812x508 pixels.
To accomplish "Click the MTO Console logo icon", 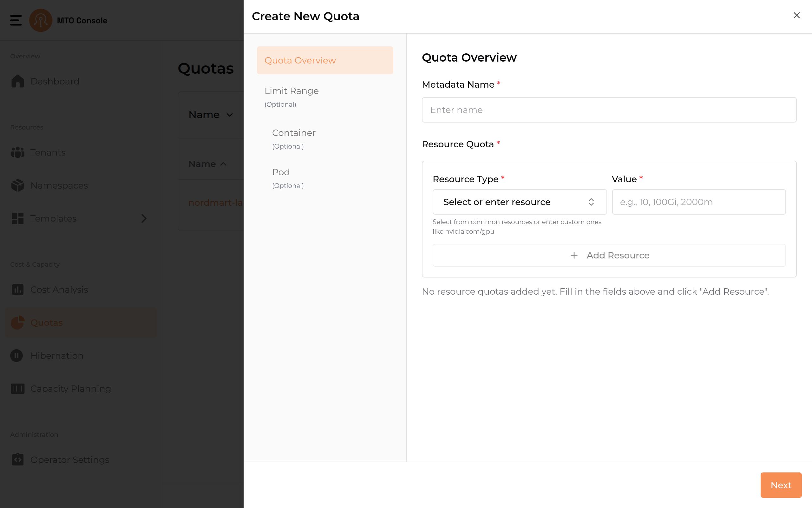I will pos(41,20).
